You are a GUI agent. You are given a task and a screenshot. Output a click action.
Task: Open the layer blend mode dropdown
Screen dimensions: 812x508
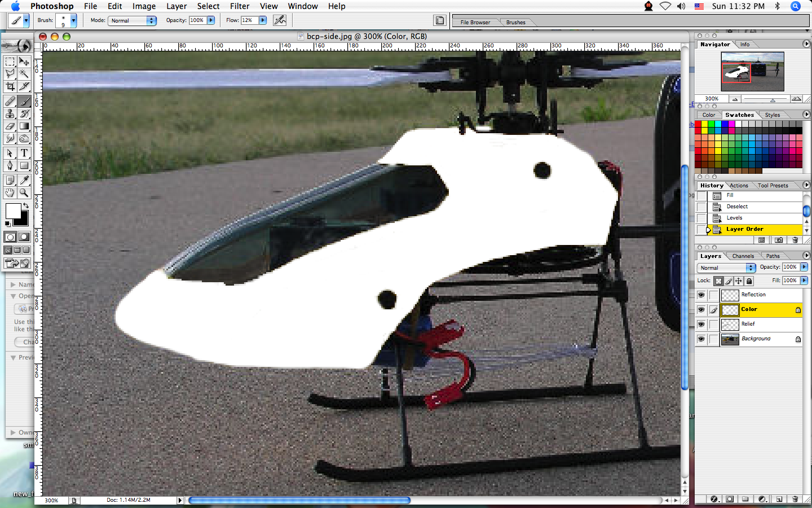726,268
